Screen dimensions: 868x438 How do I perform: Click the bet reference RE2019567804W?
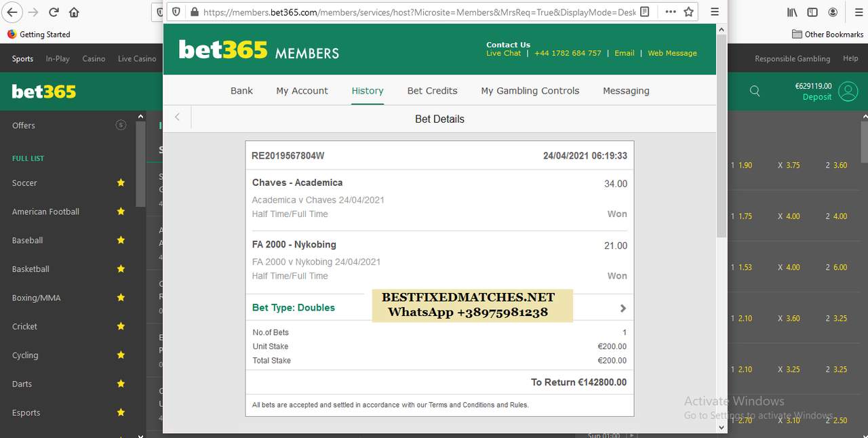(288, 155)
